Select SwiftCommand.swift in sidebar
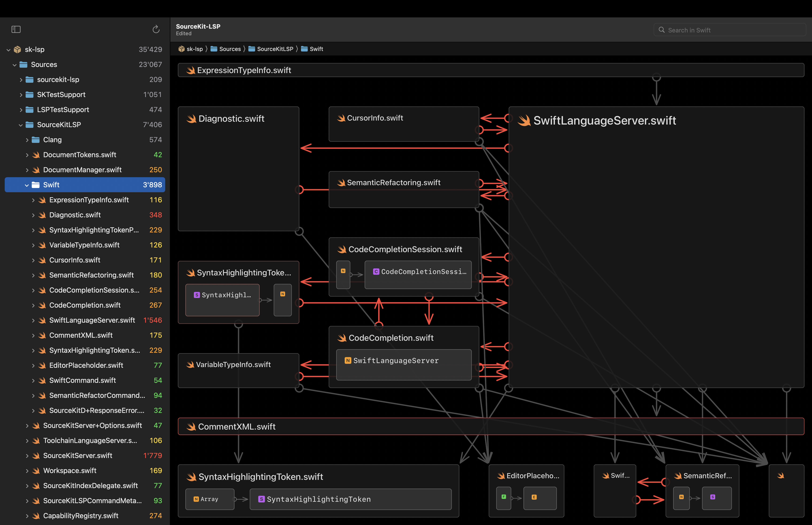This screenshot has height=525, width=812. pos(85,380)
